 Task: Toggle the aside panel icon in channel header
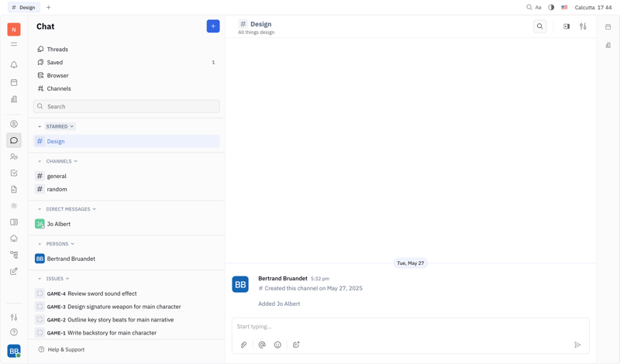coord(567,26)
